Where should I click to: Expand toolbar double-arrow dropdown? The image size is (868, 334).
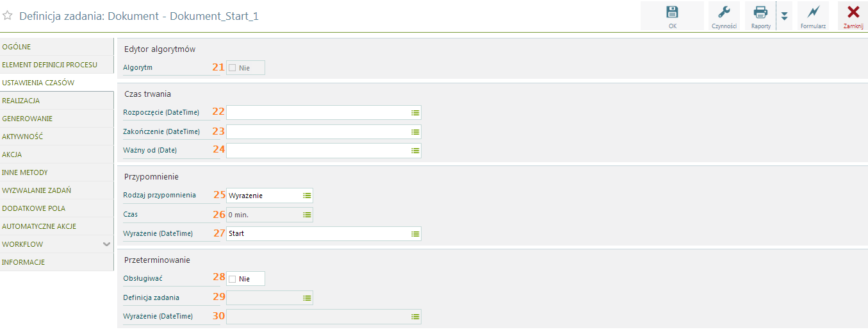(784, 16)
